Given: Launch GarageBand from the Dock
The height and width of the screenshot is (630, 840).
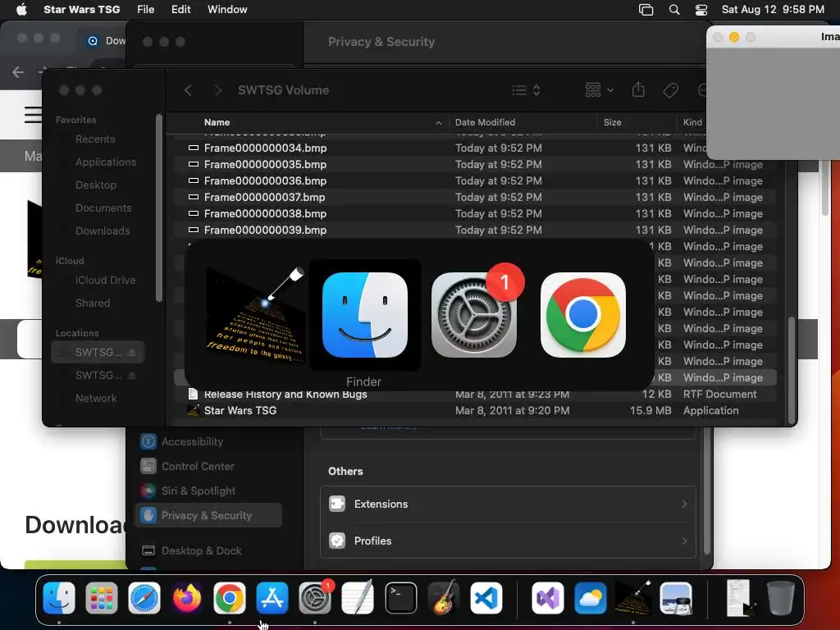Looking at the screenshot, I should coord(443,598).
